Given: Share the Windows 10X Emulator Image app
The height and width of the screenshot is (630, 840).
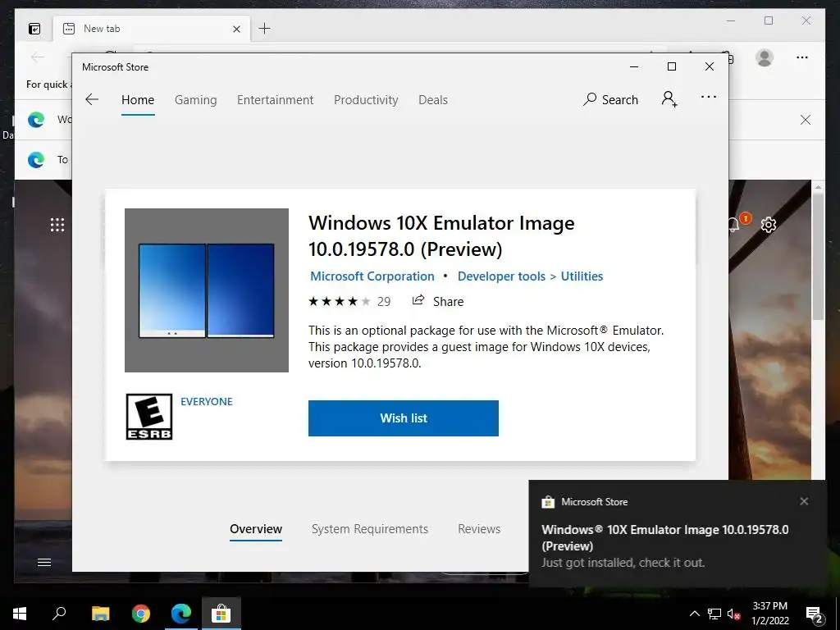Looking at the screenshot, I should (438, 301).
